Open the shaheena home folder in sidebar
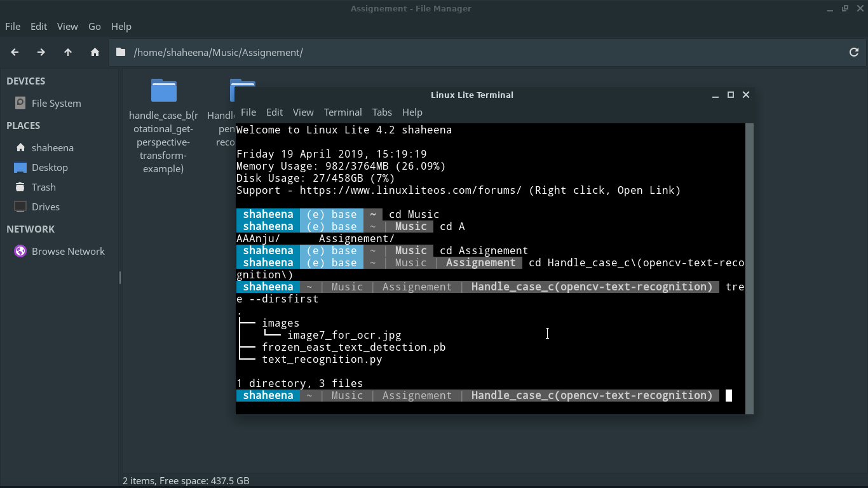The height and width of the screenshot is (488, 868). coord(53,147)
